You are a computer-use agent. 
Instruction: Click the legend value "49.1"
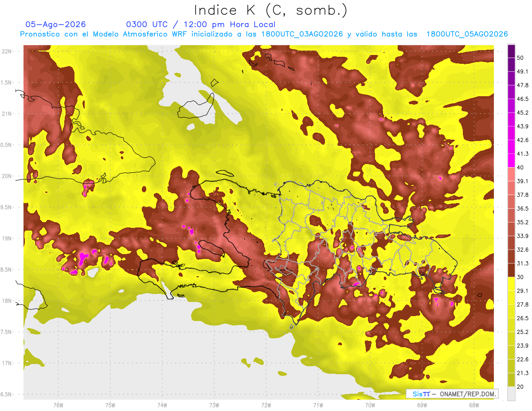tap(523, 71)
